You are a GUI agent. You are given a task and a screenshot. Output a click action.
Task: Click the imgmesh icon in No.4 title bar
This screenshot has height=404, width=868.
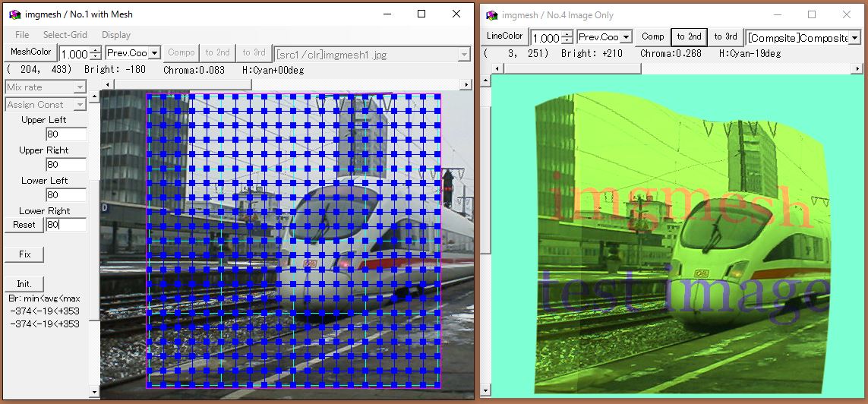click(x=491, y=15)
